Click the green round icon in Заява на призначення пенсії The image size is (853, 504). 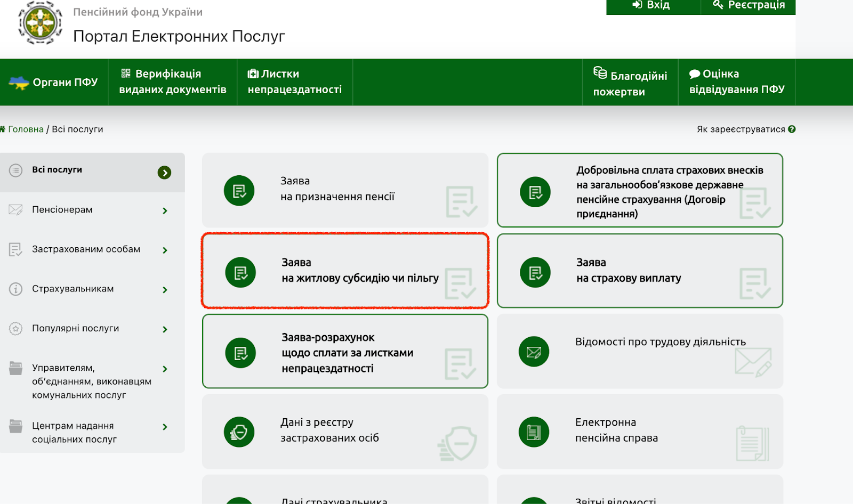239,191
